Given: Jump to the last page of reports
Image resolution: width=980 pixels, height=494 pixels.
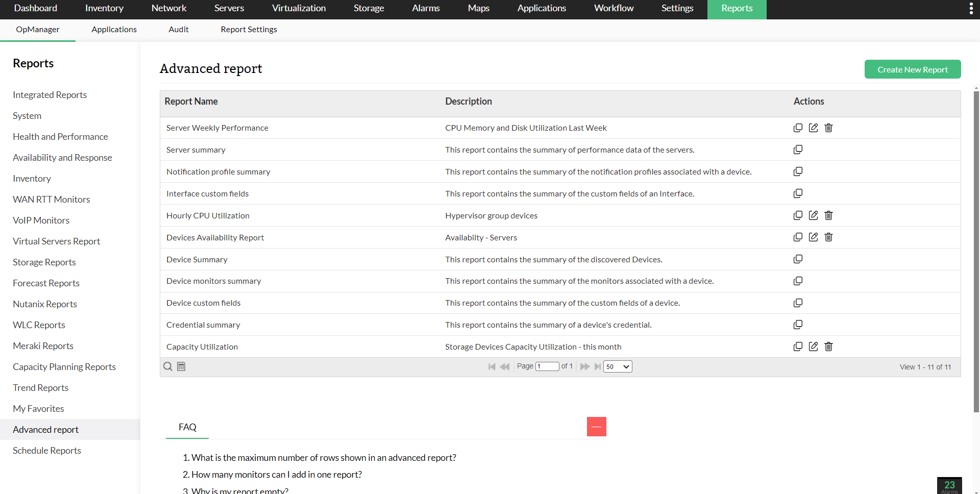Looking at the screenshot, I should pos(598,366).
